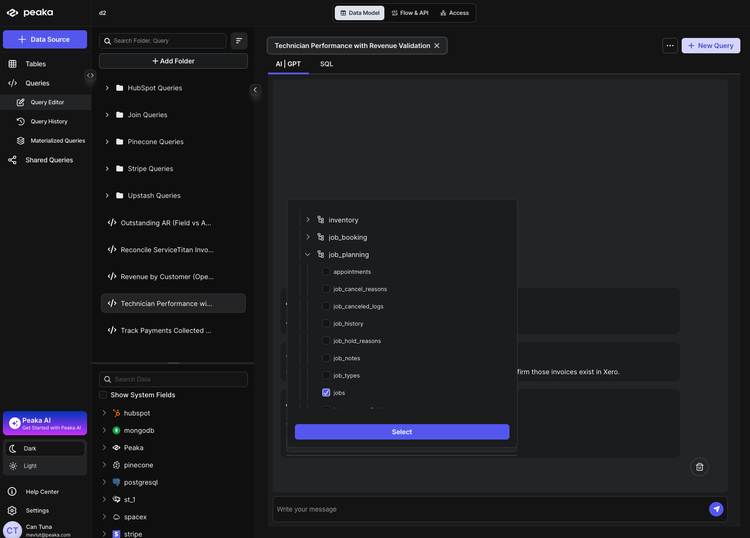Screen dimensions: 750x538
Task: Open Materialized Queries in sidebar
Action: (57, 141)
